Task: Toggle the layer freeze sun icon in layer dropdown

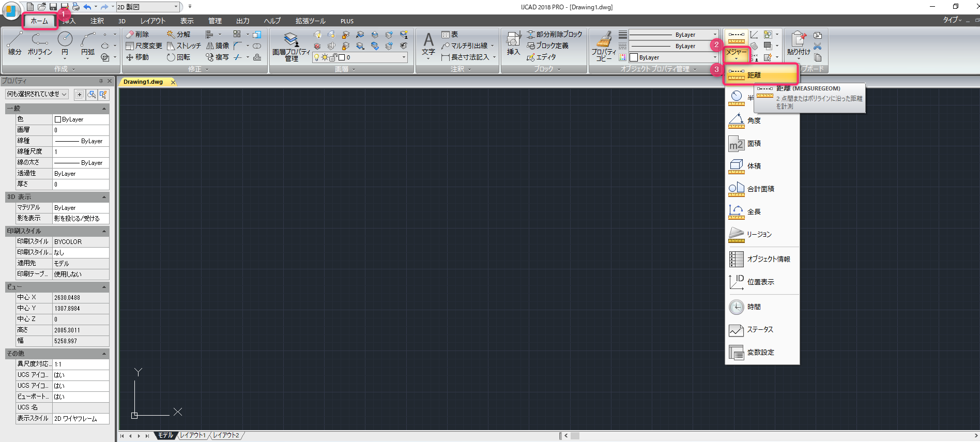Action: tap(325, 57)
